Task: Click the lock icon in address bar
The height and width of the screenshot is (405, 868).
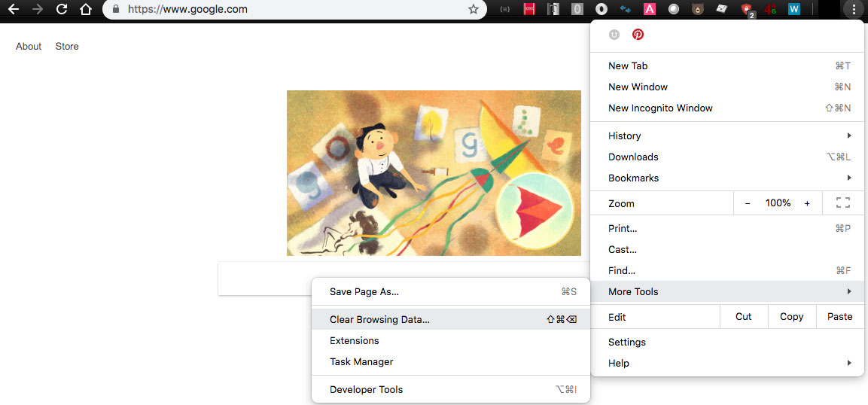Action: click(116, 9)
